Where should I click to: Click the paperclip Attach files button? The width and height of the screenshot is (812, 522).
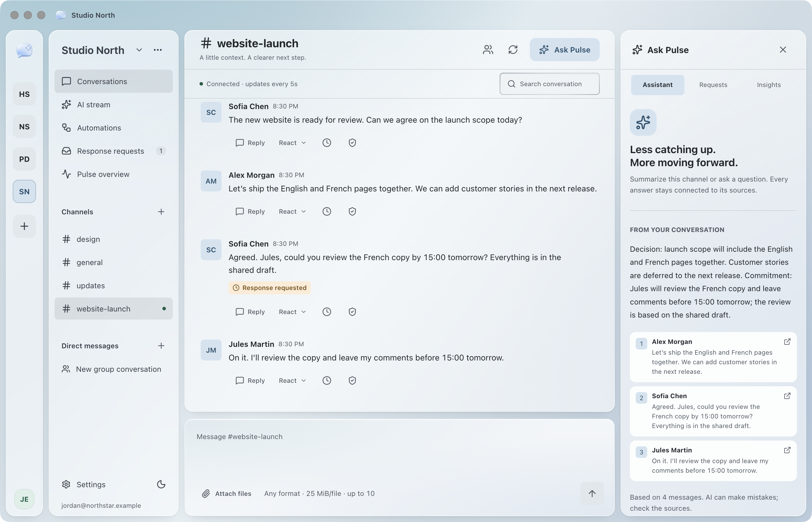pyautogui.click(x=226, y=493)
